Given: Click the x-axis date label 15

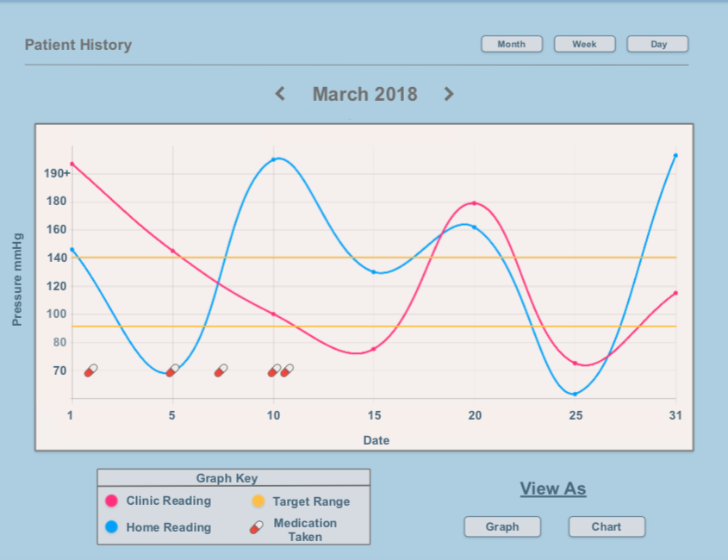Looking at the screenshot, I should point(374,415).
